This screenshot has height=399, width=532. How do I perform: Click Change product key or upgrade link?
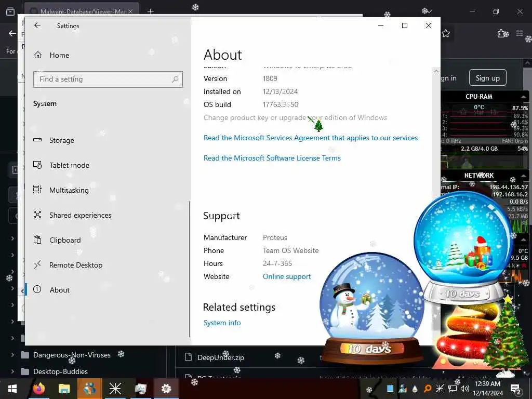295,117
